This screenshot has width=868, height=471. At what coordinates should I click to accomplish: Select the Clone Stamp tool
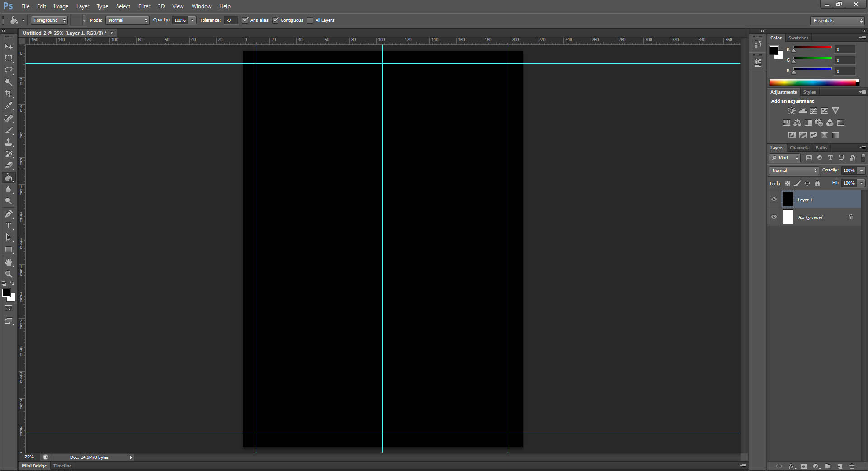9,142
